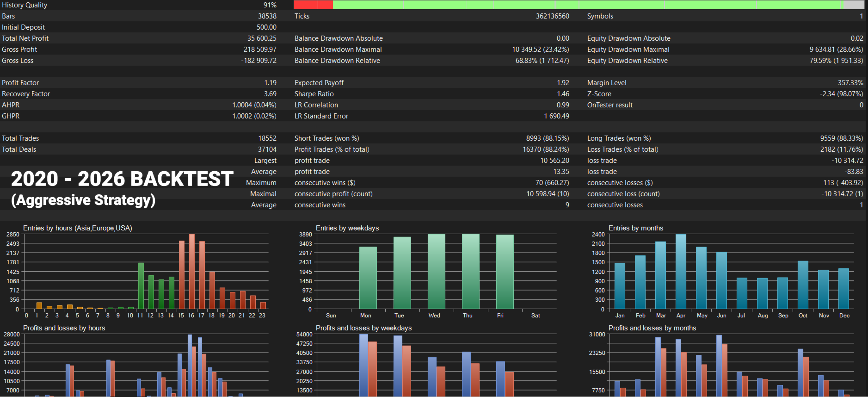The width and height of the screenshot is (868, 397).
Task: Click the Sharpe Ratio value 1.46
Action: click(563, 94)
